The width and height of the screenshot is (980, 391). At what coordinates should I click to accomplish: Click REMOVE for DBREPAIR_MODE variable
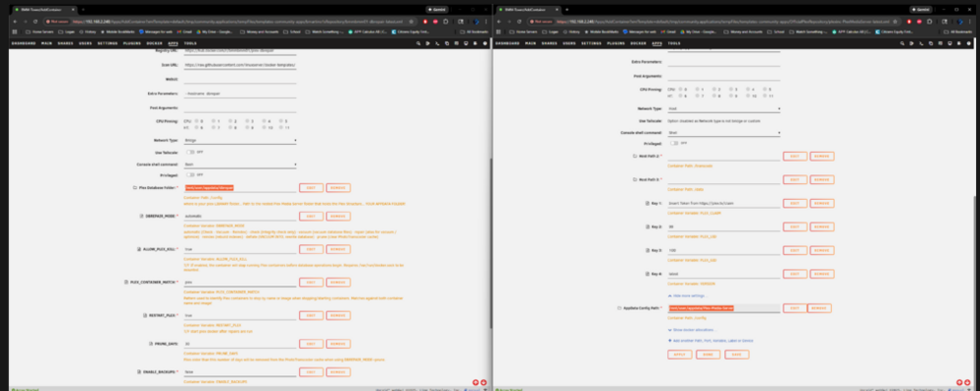coord(338,217)
